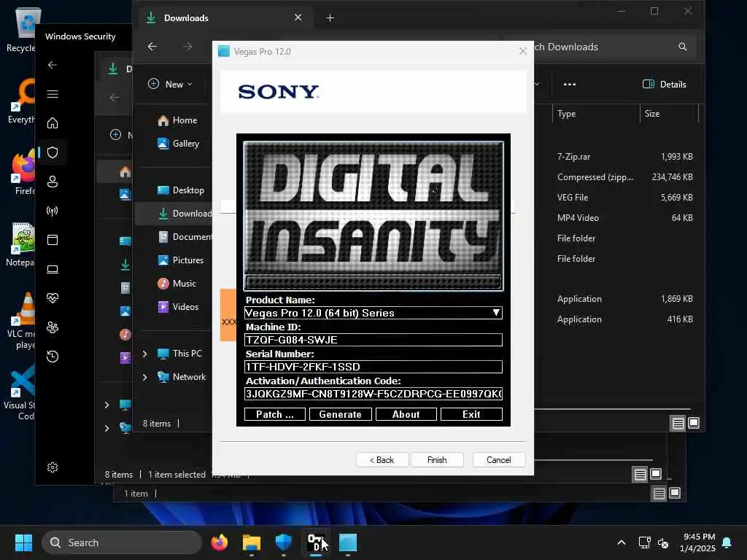The width and height of the screenshot is (747, 560).
Task: Click the Machine ID field
Action: [373, 340]
